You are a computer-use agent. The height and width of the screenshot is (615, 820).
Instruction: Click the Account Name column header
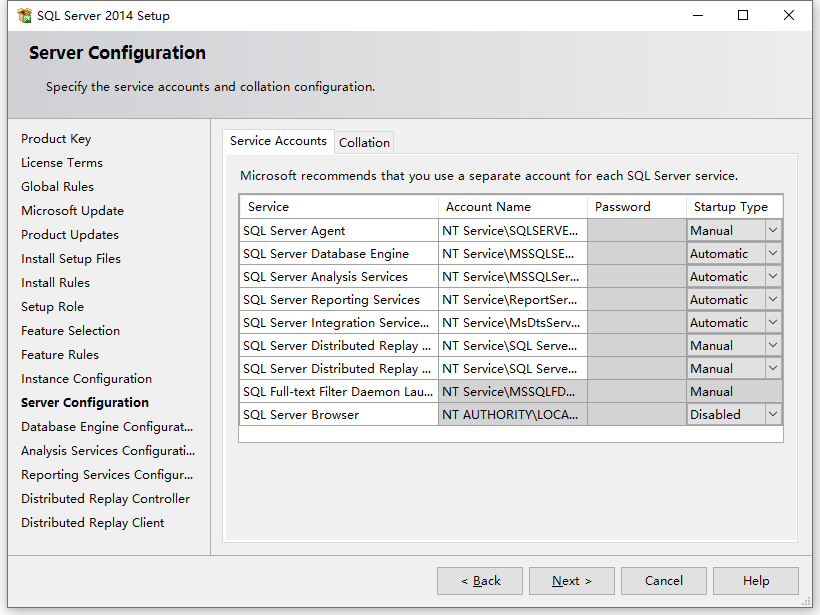(512, 207)
